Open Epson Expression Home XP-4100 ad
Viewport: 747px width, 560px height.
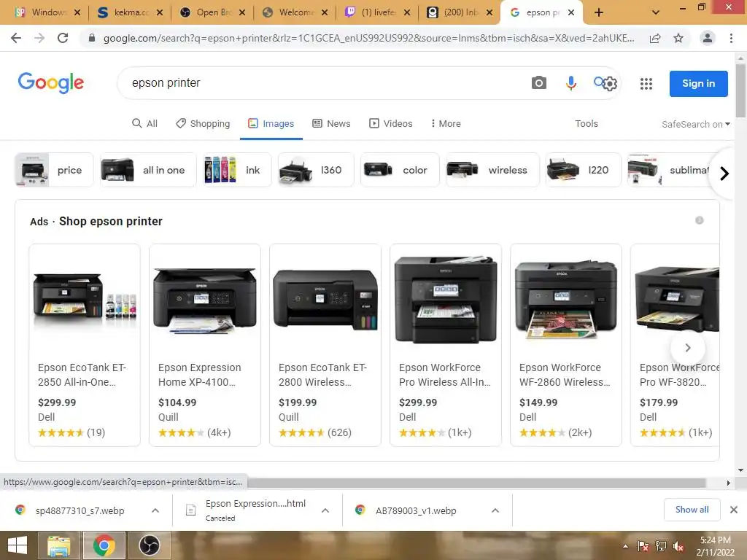click(x=205, y=345)
